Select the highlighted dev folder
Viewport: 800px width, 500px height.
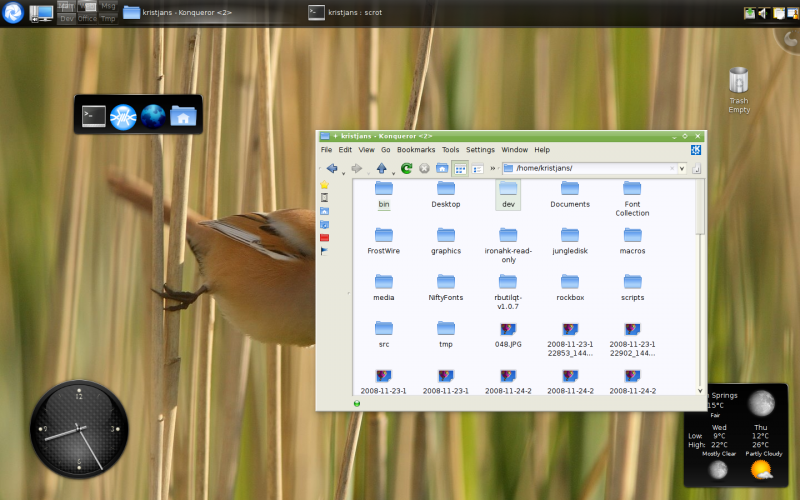point(508,195)
